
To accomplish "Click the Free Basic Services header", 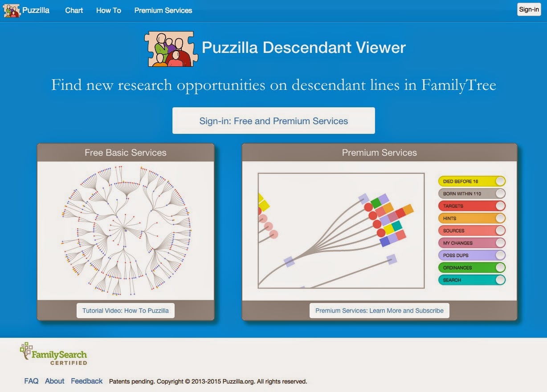I will pos(126,153).
